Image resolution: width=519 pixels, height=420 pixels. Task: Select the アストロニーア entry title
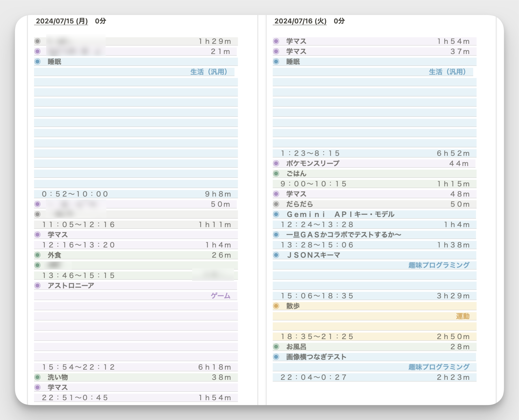[x=71, y=286]
